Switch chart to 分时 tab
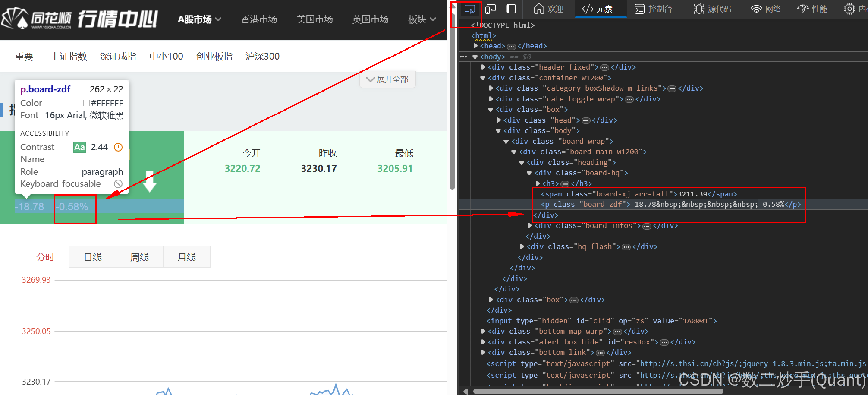 [x=45, y=257]
